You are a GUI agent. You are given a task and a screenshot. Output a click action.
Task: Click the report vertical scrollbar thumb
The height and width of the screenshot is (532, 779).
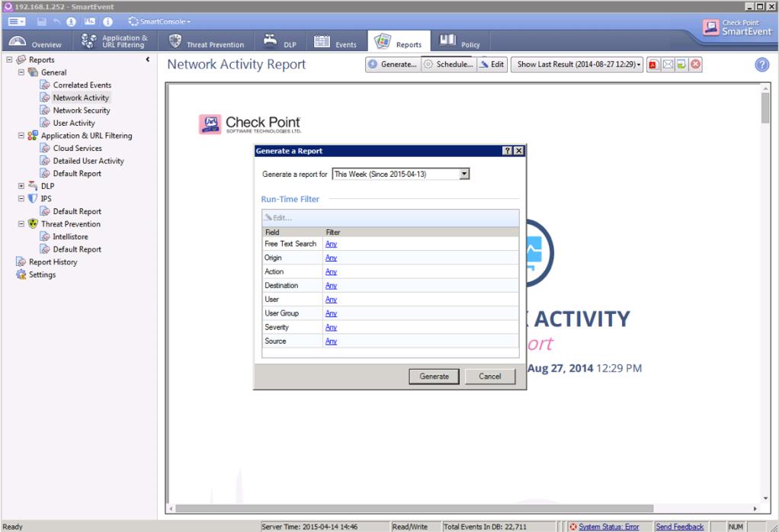pos(765,107)
